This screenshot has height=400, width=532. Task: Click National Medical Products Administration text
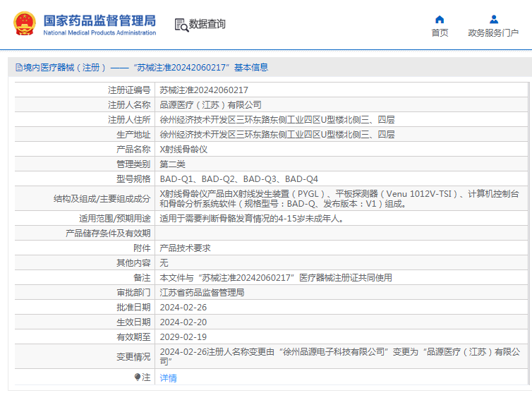click(99, 33)
